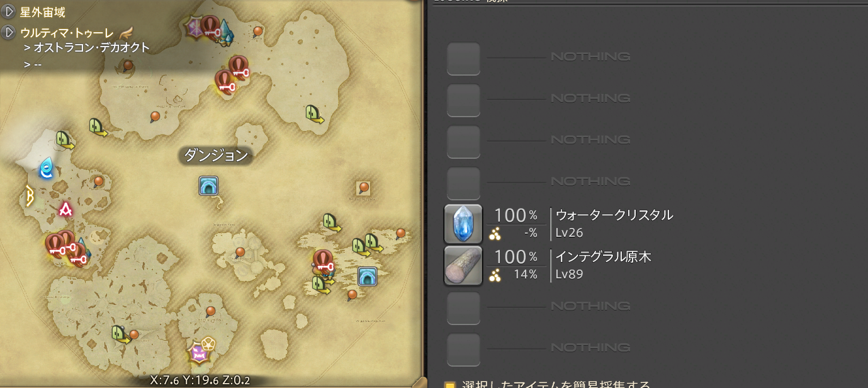
Task: Select the dungeon gate icon on eastern island
Action: (367, 276)
